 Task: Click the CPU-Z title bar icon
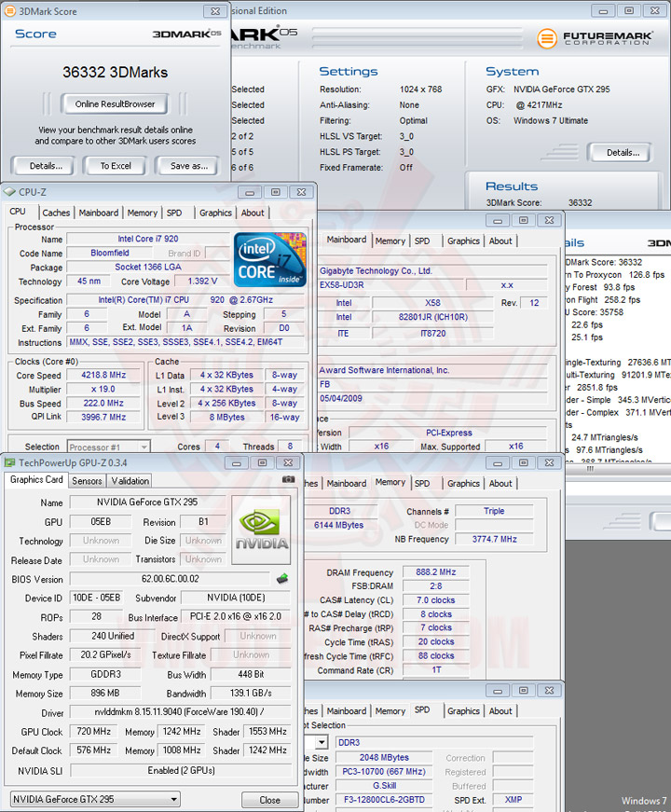coord(9,192)
